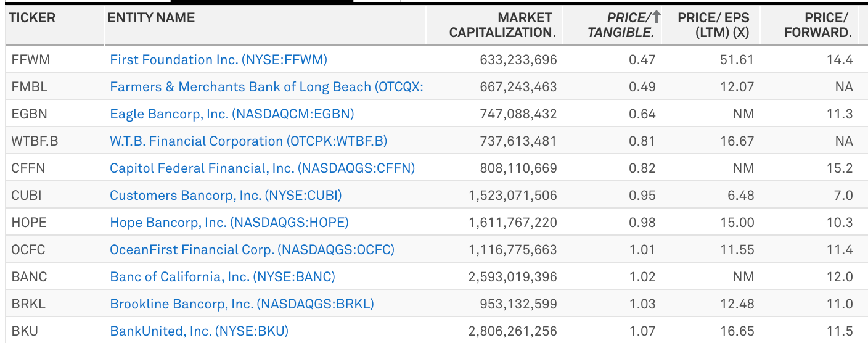Open Farmers & Merchants Bank of Long Beach link
This screenshot has height=343, width=868.
[x=268, y=87]
